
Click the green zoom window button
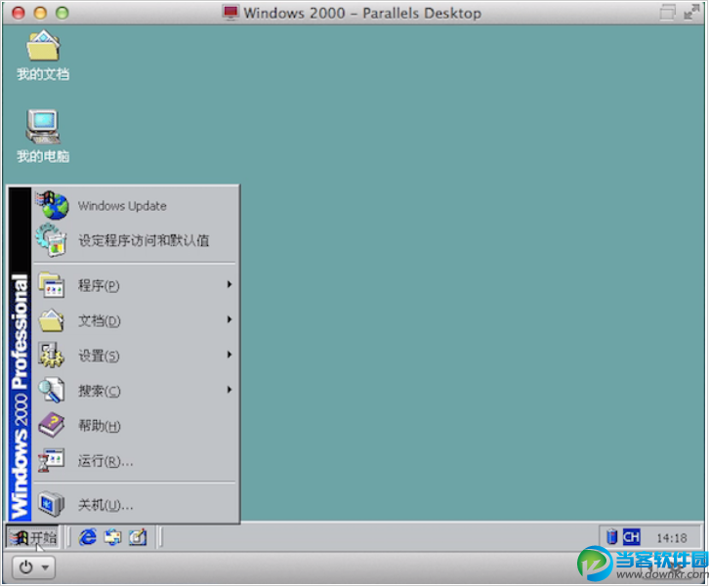click(x=63, y=13)
